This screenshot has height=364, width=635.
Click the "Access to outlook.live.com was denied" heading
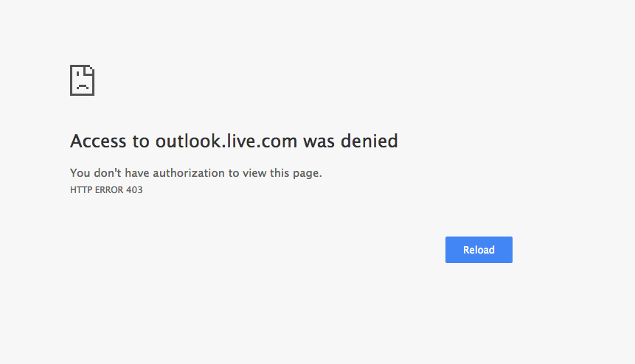coord(234,141)
